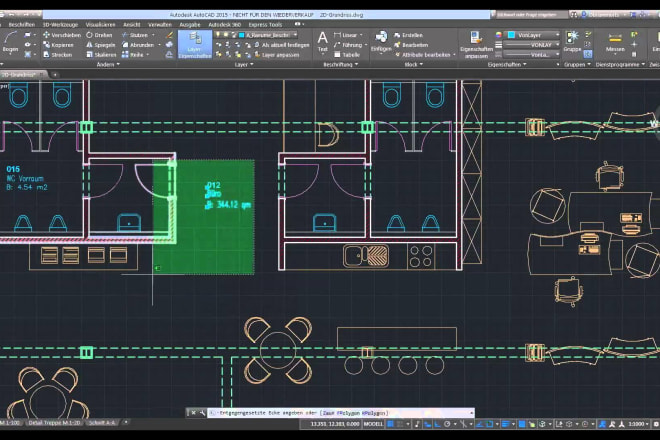Open the 3D-Werkzeuge ribbon tab

tap(60, 25)
